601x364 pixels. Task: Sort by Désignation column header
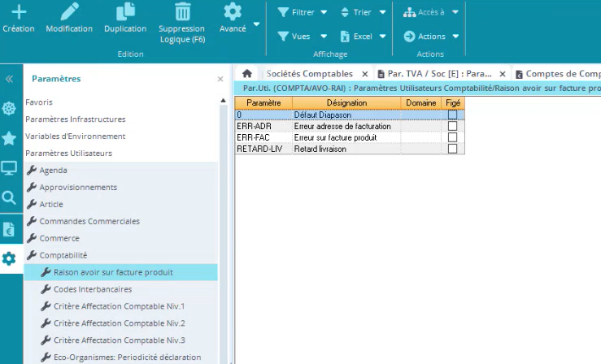(346, 103)
